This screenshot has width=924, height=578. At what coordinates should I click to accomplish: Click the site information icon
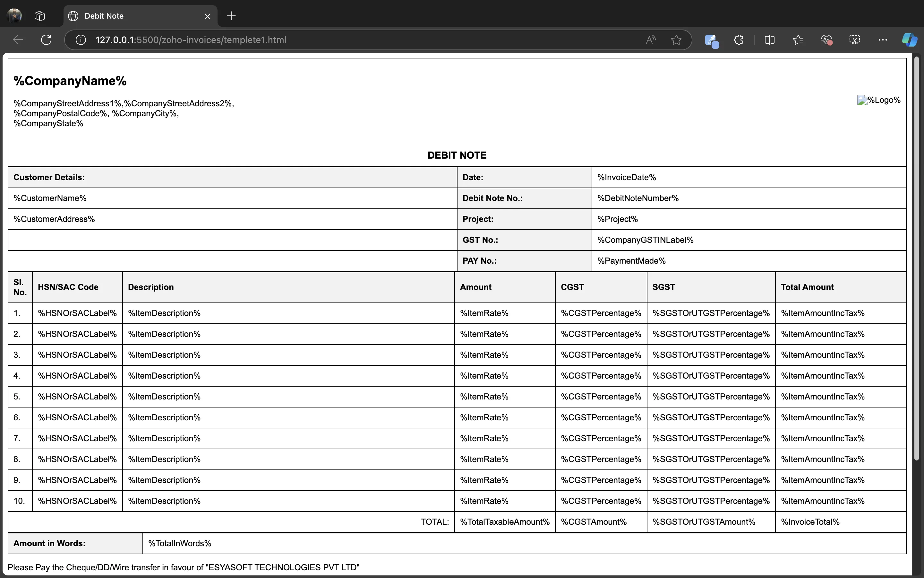(81, 40)
